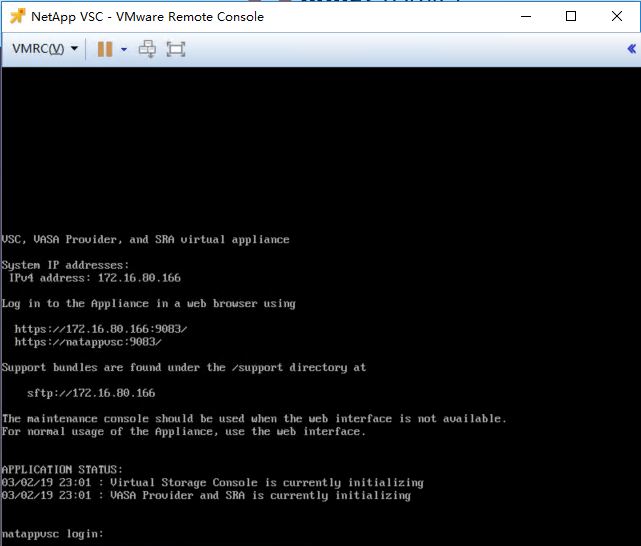Collapse toolbar with double chevron icon
Viewport: 641px width, 546px height.
click(632, 49)
